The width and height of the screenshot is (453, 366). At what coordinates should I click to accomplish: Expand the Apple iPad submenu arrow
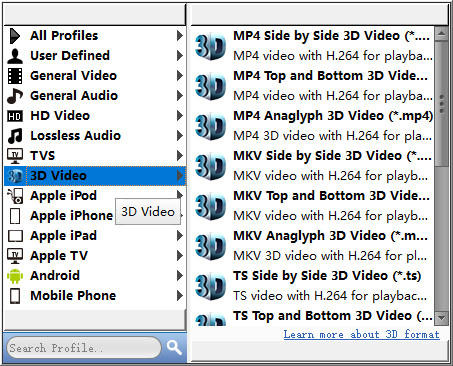(180, 236)
